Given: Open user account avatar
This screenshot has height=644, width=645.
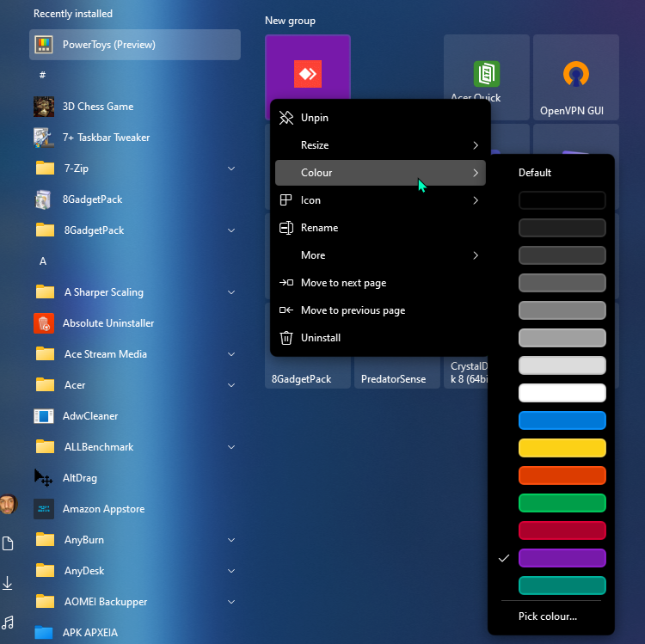Looking at the screenshot, I should click(x=9, y=505).
